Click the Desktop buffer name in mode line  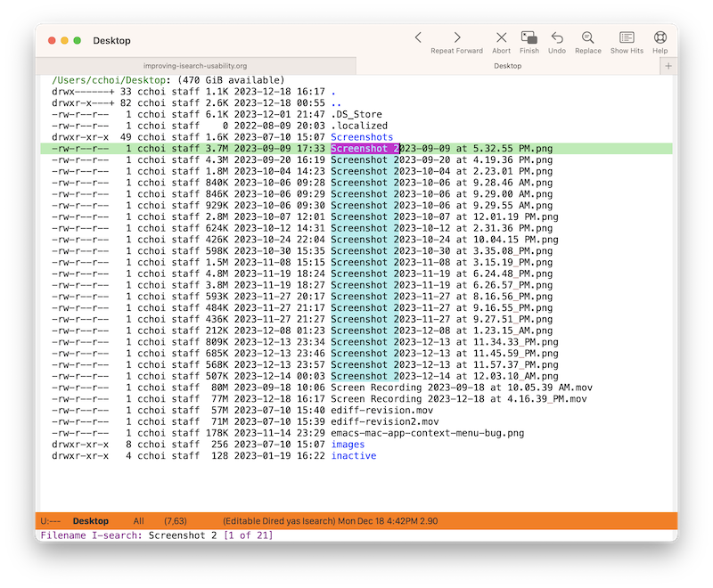(x=91, y=521)
